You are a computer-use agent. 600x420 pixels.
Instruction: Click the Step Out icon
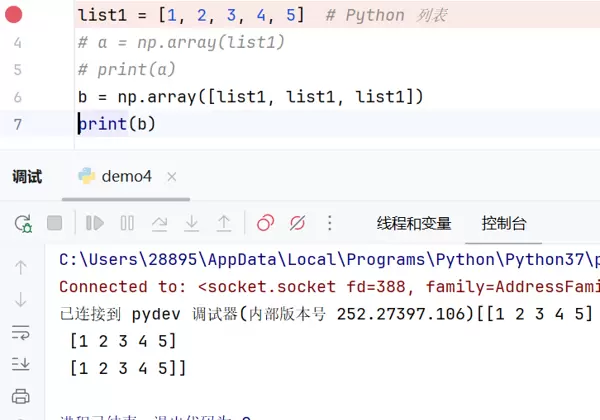(x=224, y=223)
